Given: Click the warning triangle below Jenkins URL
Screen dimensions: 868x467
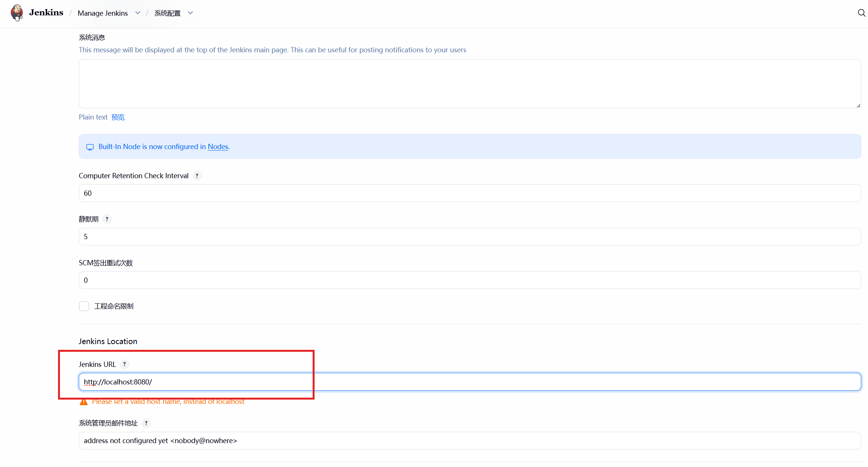Looking at the screenshot, I should [x=84, y=402].
